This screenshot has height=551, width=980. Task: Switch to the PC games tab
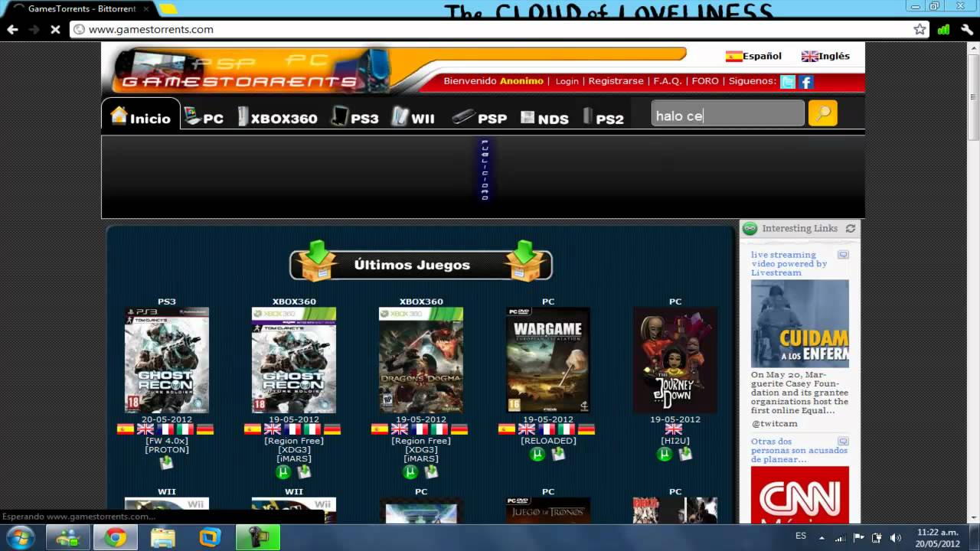point(204,118)
